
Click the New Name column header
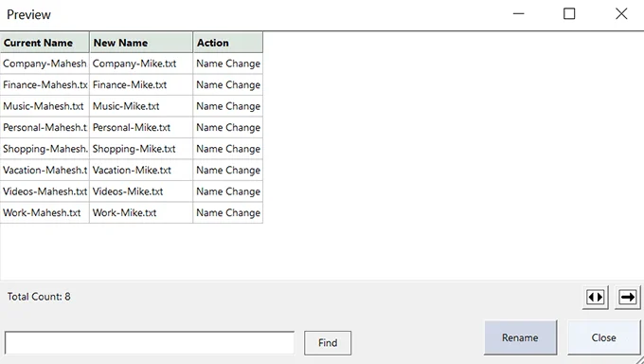pyautogui.click(x=141, y=43)
